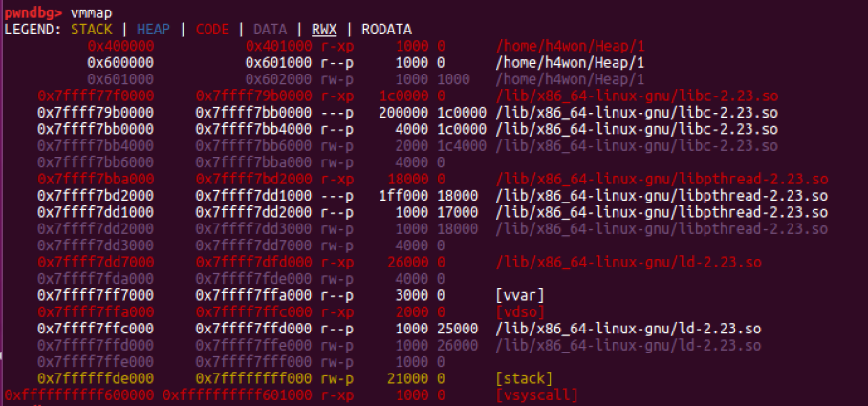Click the pwndbg> prompt text
The image size is (868, 406).
(x=33, y=12)
